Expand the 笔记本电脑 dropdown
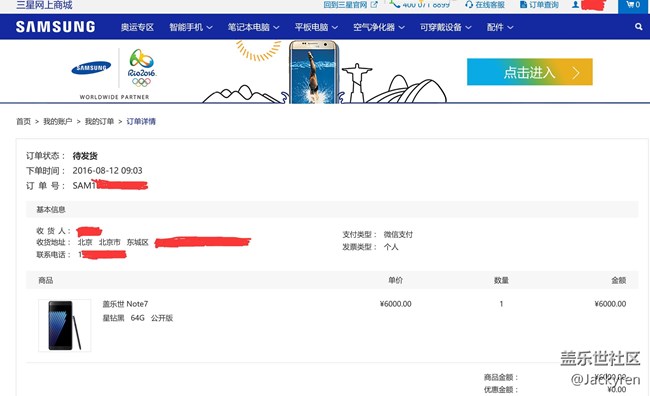The image size is (650, 396). (x=253, y=27)
